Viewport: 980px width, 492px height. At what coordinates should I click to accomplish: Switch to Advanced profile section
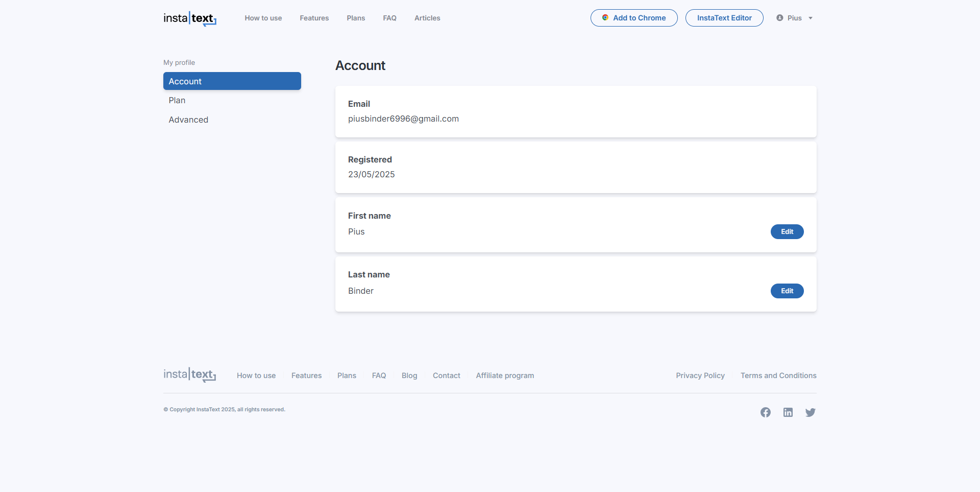[x=188, y=120]
